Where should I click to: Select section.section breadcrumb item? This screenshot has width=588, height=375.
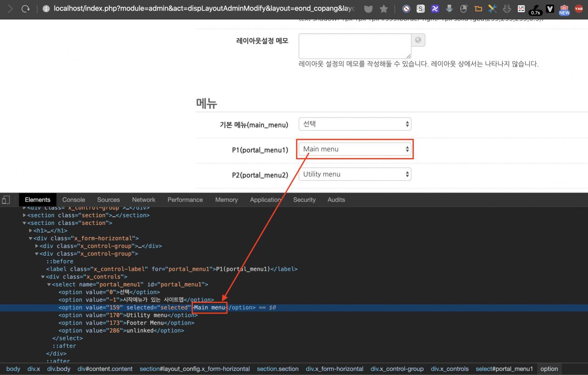coord(278,369)
